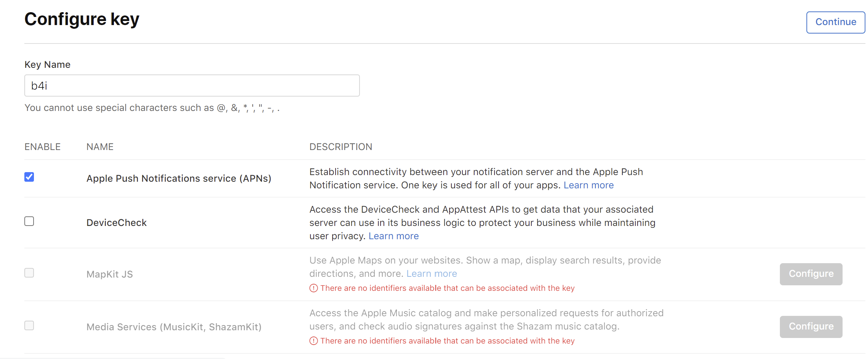The height and width of the screenshot is (359, 868).
Task: Click the MapKit JS row name
Action: (110, 274)
